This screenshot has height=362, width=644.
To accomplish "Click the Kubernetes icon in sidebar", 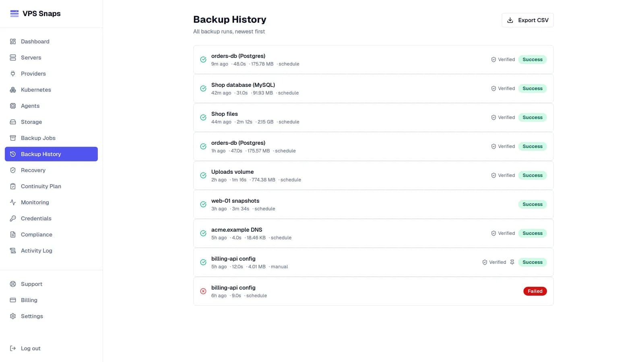I will (x=13, y=90).
